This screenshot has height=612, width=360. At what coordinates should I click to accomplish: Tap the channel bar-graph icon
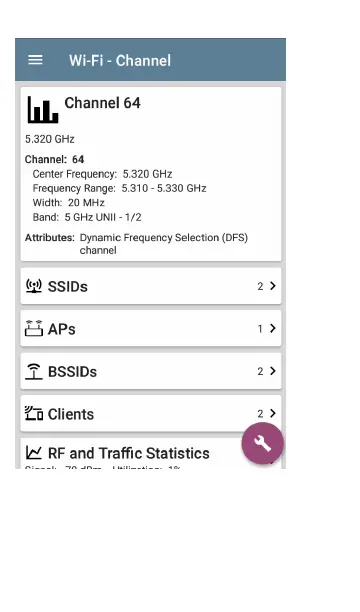coord(43,110)
